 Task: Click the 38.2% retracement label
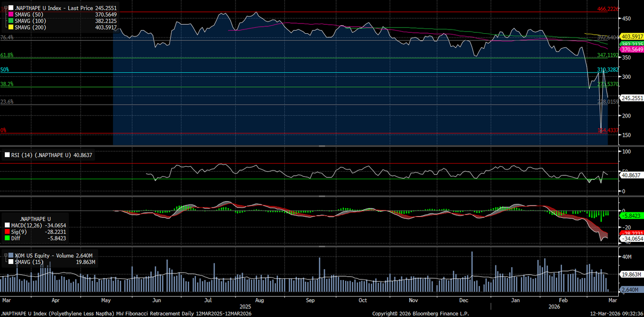pyautogui.click(x=6, y=84)
